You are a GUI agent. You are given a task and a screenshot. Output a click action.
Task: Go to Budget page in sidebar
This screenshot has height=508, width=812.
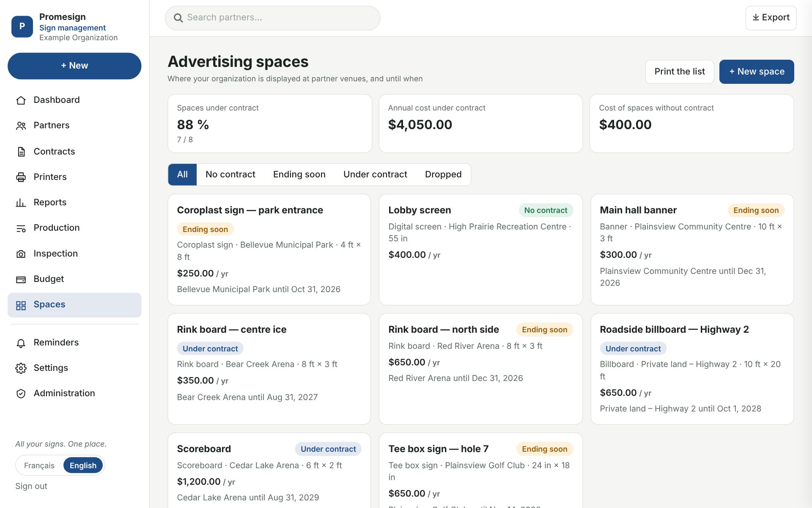click(74, 279)
